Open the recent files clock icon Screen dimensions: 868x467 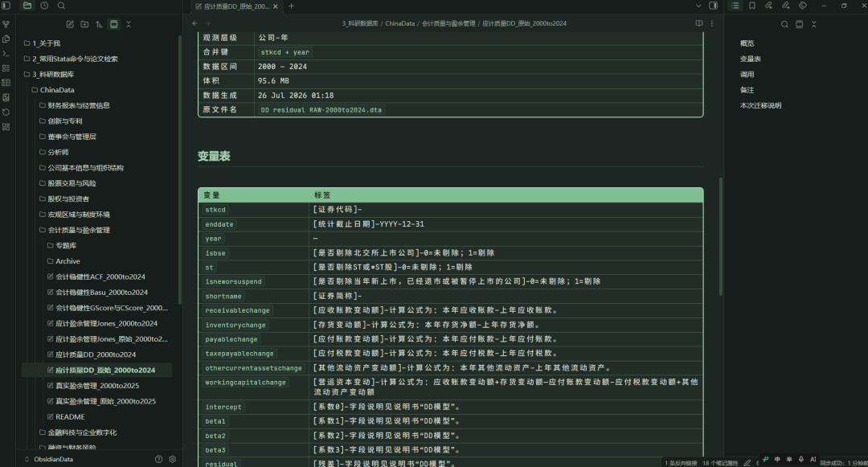[x=44, y=6]
